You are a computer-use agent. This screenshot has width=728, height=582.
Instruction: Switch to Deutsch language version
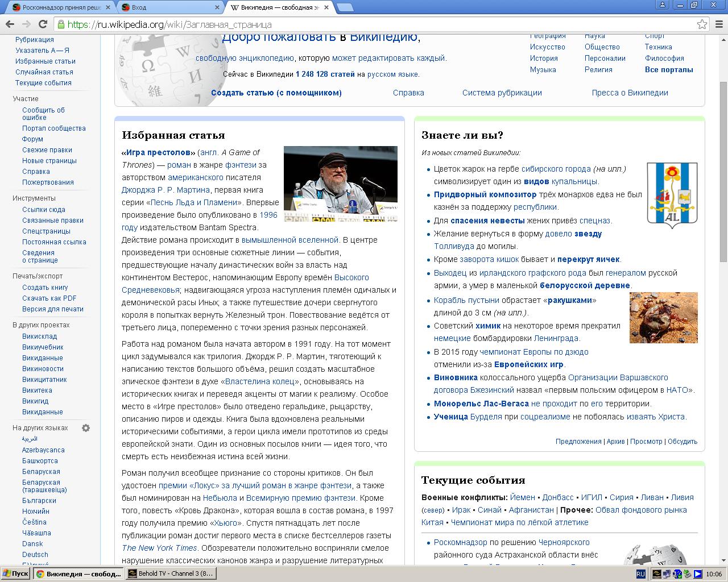pos(35,555)
